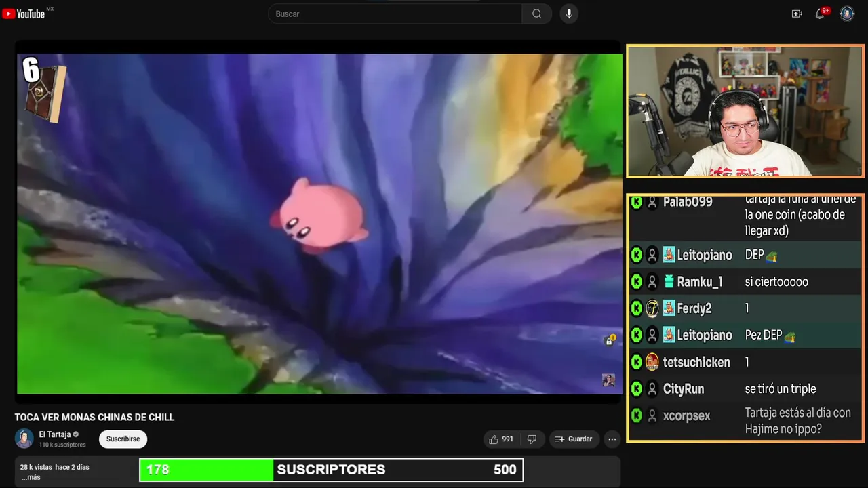Click tetsuchicken's profile avatar

(652, 362)
